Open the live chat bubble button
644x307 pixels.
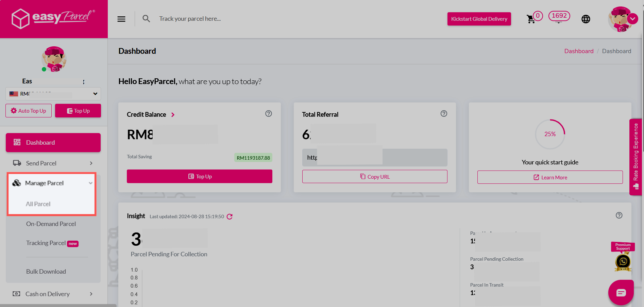point(621,293)
